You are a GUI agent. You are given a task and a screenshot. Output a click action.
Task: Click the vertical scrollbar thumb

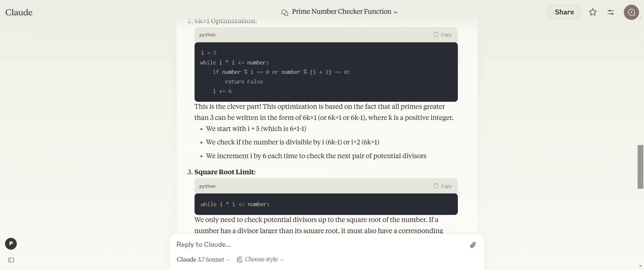coord(640,167)
